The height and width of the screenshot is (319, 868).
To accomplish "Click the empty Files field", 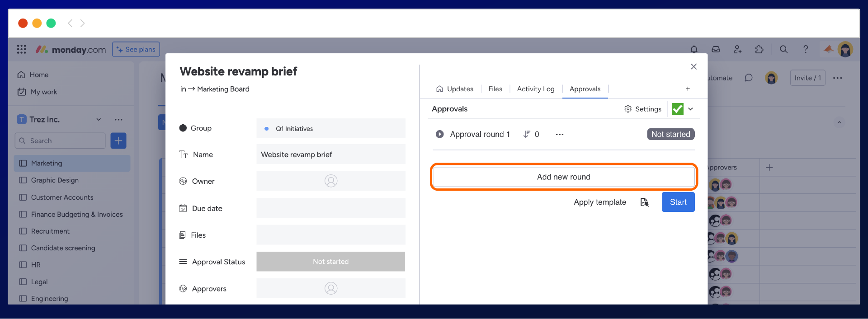I will [x=331, y=235].
